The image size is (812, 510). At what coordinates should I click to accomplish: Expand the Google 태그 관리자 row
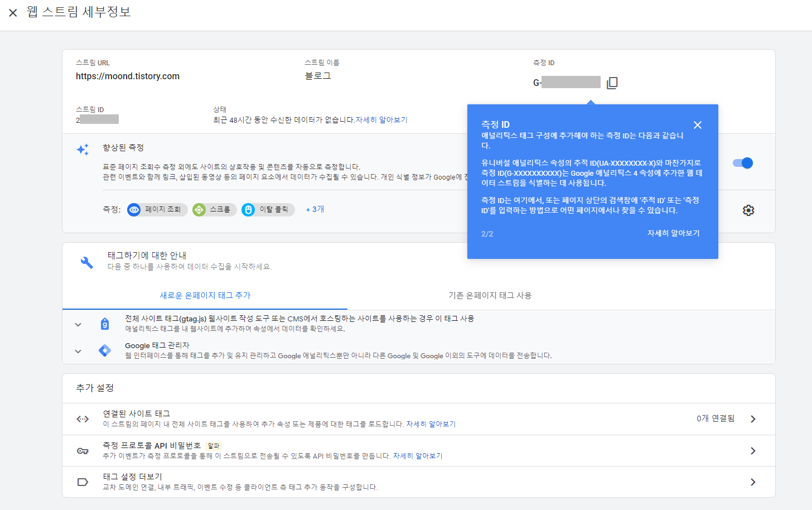(78, 351)
